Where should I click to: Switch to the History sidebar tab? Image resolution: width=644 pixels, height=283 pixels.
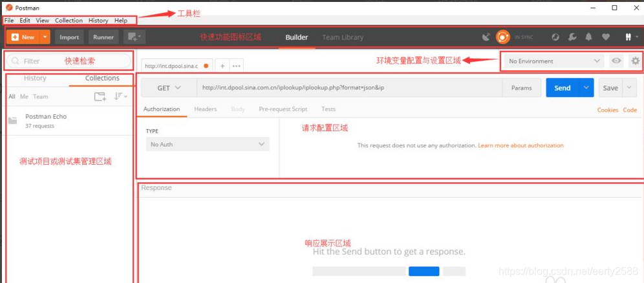(x=35, y=78)
